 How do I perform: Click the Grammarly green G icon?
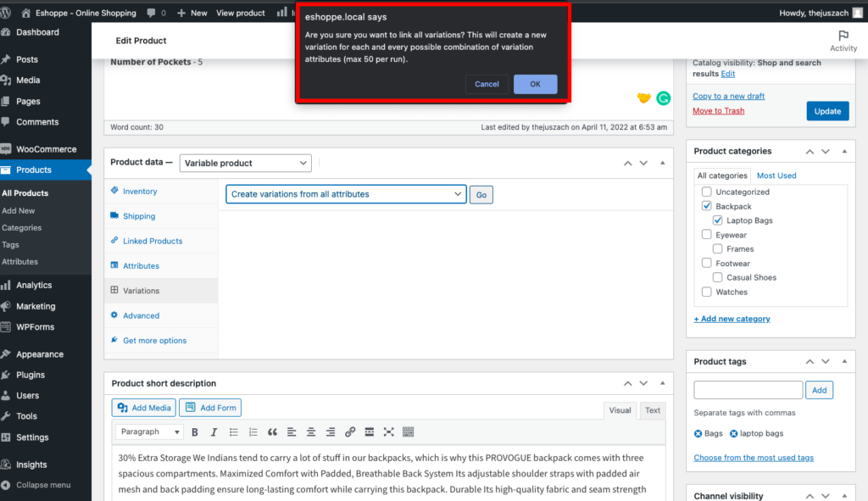(663, 98)
